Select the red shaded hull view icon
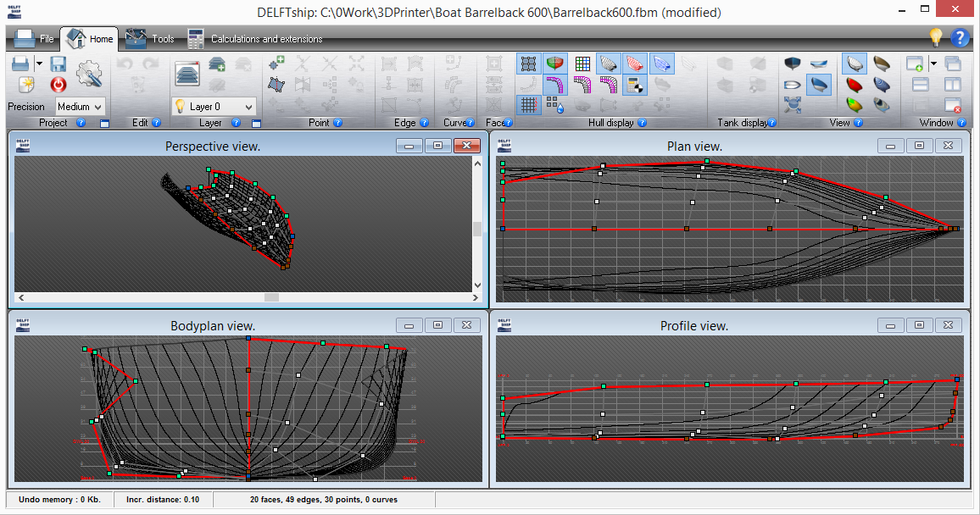This screenshot has width=980, height=515. click(x=854, y=84)
